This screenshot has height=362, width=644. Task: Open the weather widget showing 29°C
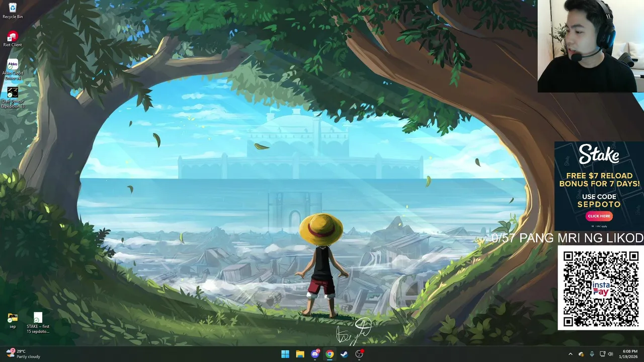pyautogui.click(x=23, y=354)
